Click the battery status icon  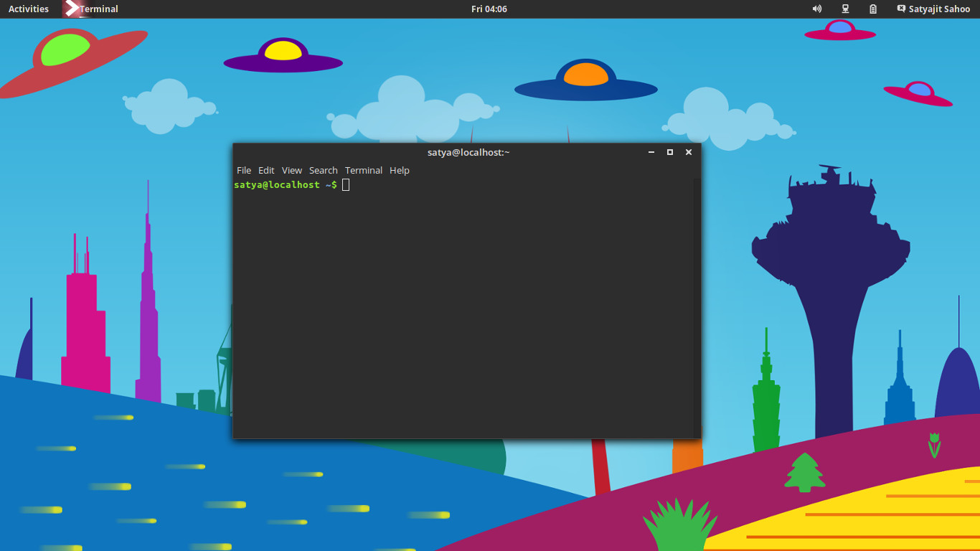click(873, 9)
